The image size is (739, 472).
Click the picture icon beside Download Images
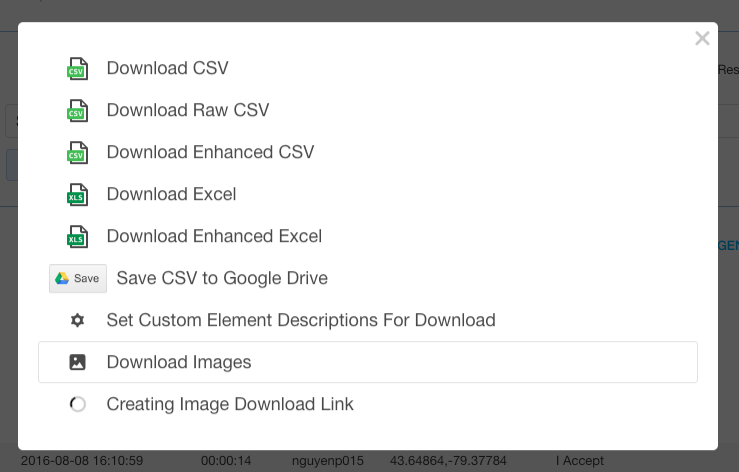pos(77,362)
